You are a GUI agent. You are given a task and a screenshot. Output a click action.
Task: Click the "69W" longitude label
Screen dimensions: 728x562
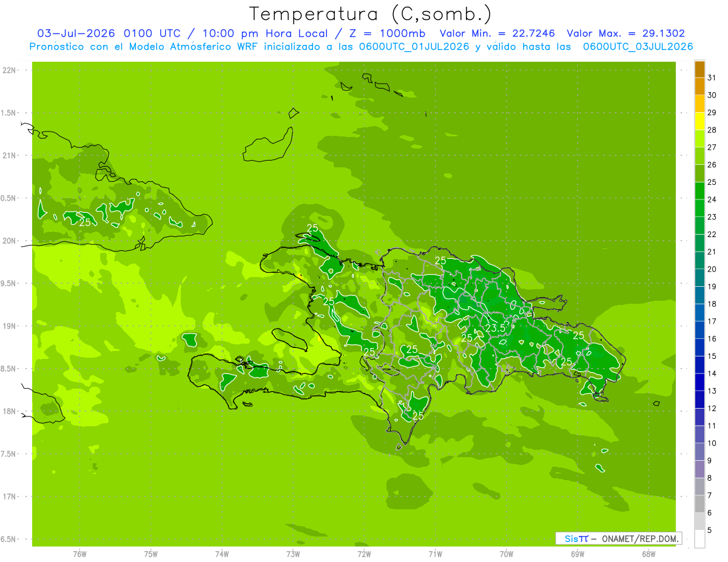coord(578,554)
